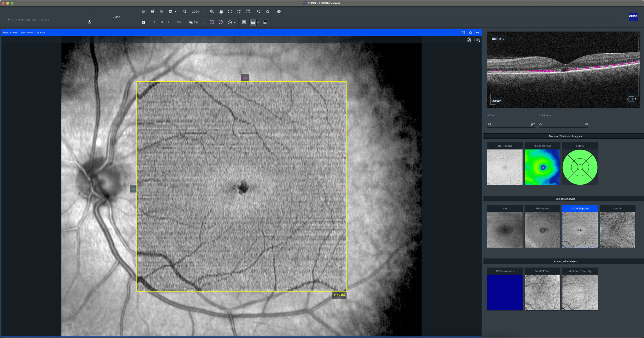Image resolution: width=644 pixels, height=338 pixels.
Task: Click the fit selection frame icon
Action: pos(248,12)
